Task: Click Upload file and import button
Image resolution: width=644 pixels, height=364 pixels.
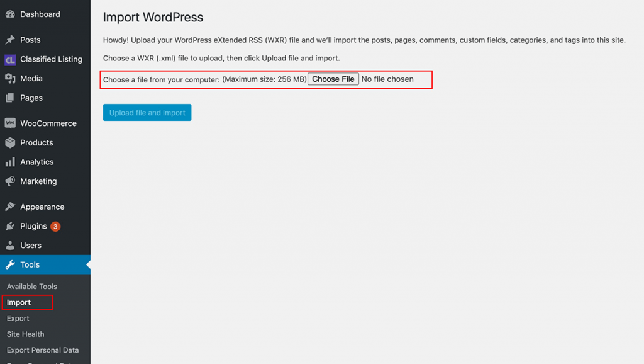Action: coord(147,112)
